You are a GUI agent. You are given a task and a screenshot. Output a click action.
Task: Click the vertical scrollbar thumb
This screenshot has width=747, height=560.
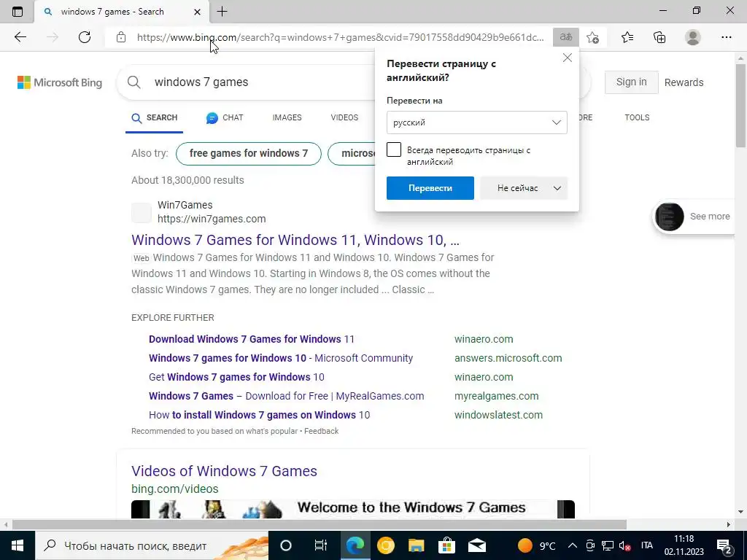(x=740, y=105)
